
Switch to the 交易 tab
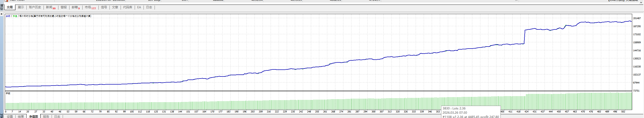click(x=10, y=7)
